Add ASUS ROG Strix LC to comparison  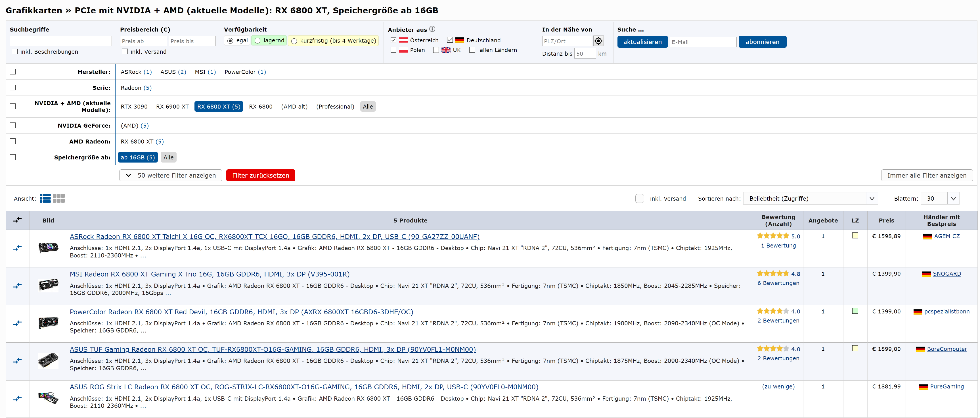point(18,399)
